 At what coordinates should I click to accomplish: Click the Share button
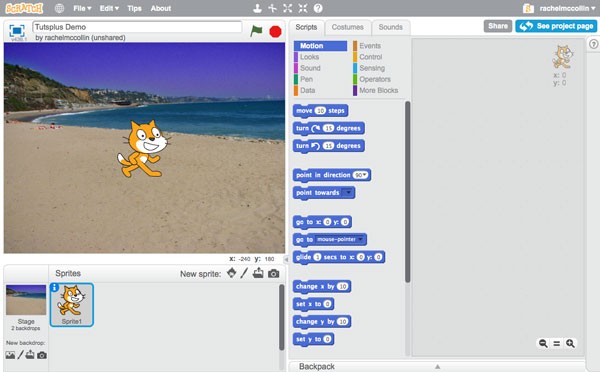498,26
